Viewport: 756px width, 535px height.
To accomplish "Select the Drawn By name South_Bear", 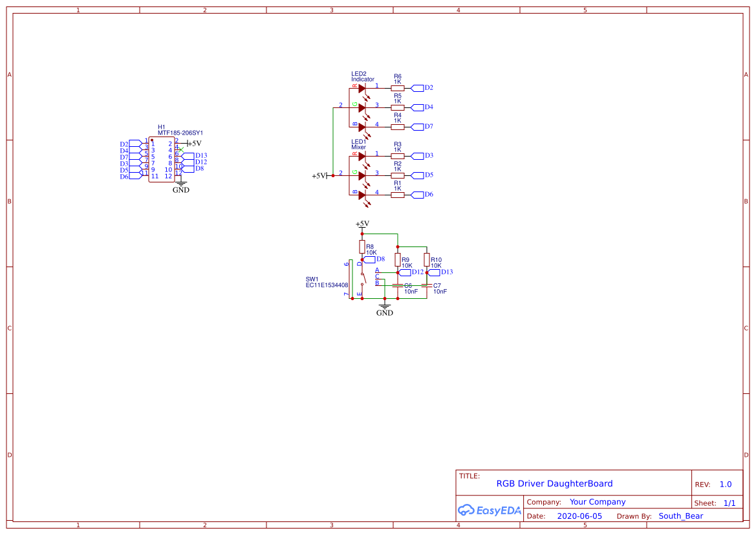I will (680, 516).
